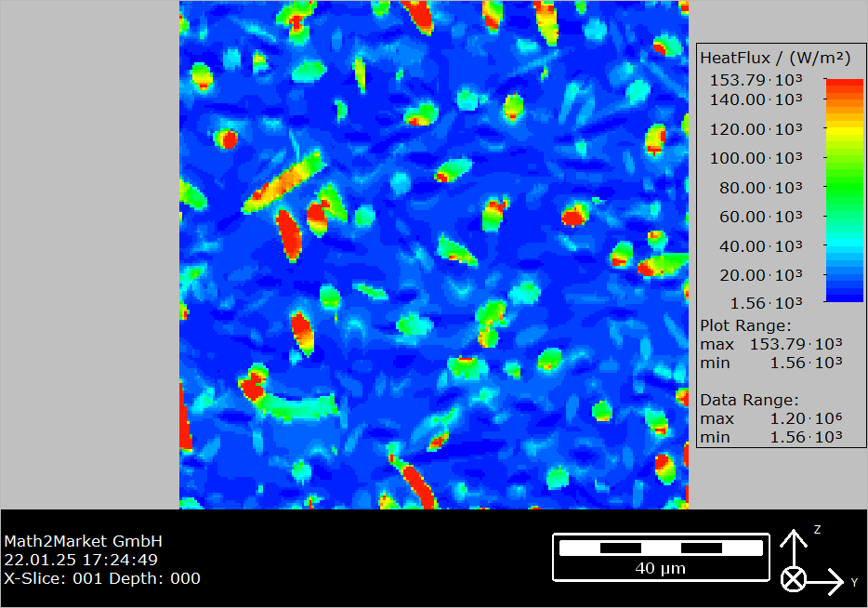
Task: Click the 140.00·10³ legend tick label
Action: pos(756,99)
